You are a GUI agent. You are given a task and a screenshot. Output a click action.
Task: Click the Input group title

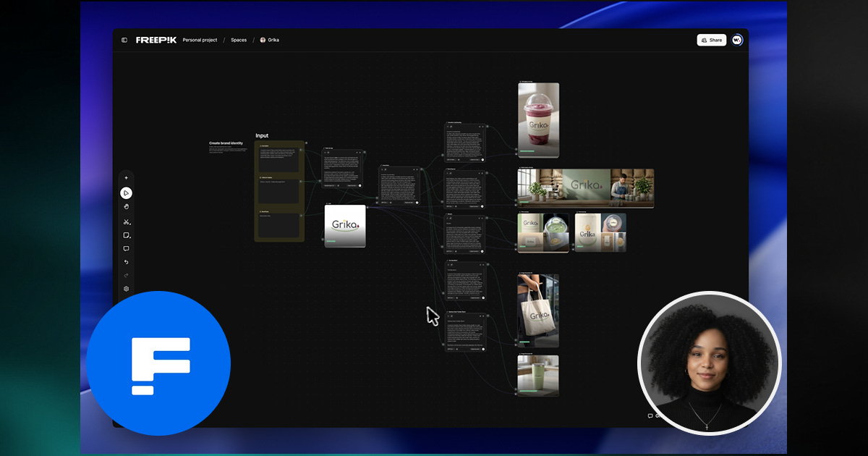[x=262, y=136]
